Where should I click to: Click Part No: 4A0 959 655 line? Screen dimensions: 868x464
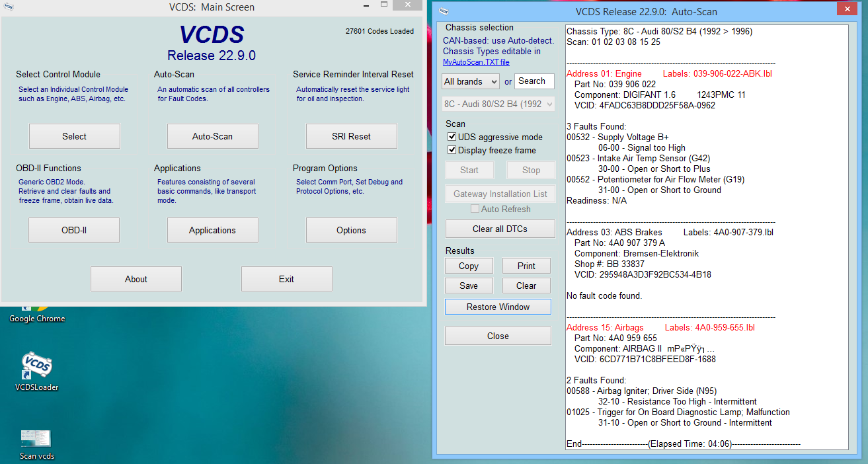click(x=615, y=338)
